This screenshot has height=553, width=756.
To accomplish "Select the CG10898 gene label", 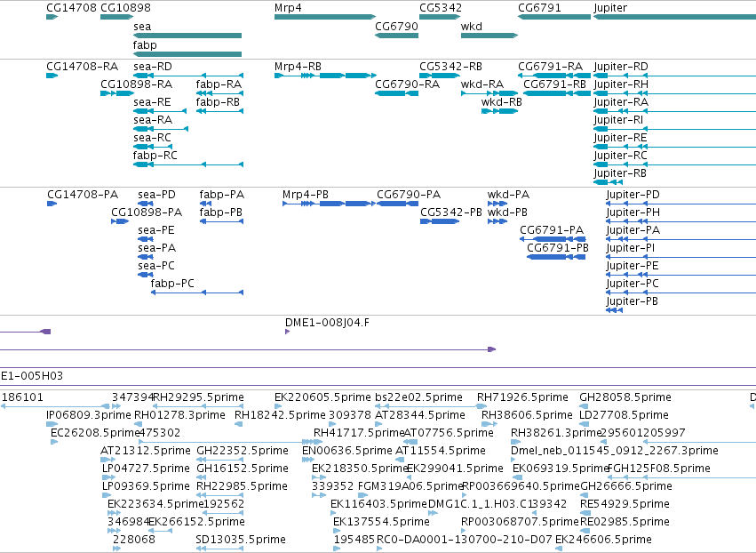I will point(125,8).
